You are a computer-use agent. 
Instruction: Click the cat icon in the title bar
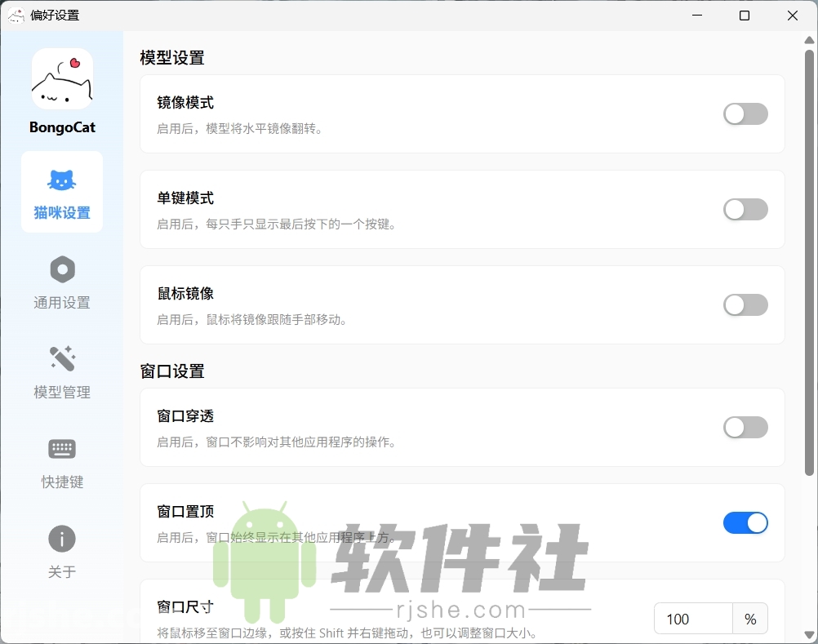tap(16, 15)
